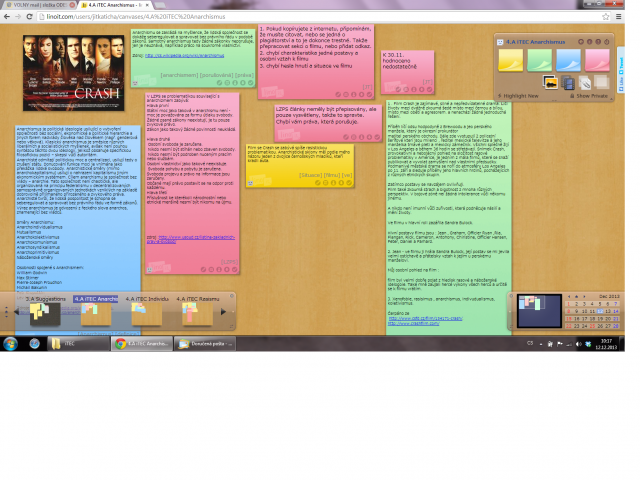This screenshot has width=640, height=480.
Task: Click the collapse icon on the mini-map panel
Action: [x=511, y=326]
